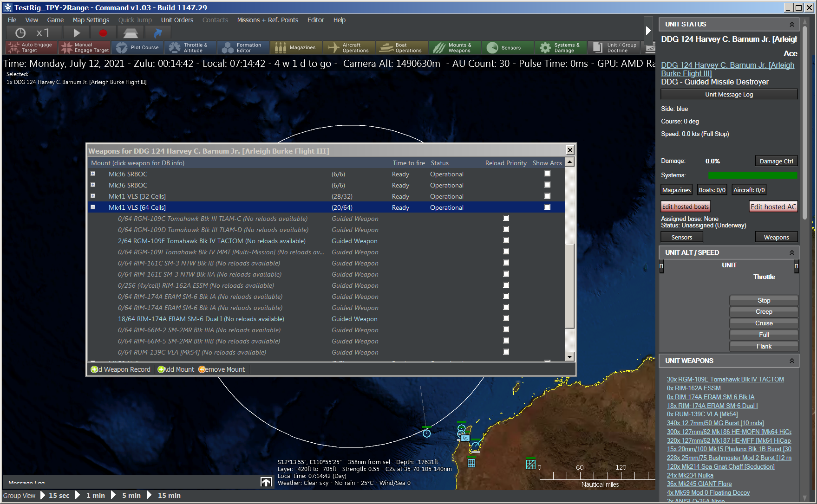Expand the Mk41 VLS [32 Cells] mount
The height and width of the screenshot is (504, 817).
(93, 196)
